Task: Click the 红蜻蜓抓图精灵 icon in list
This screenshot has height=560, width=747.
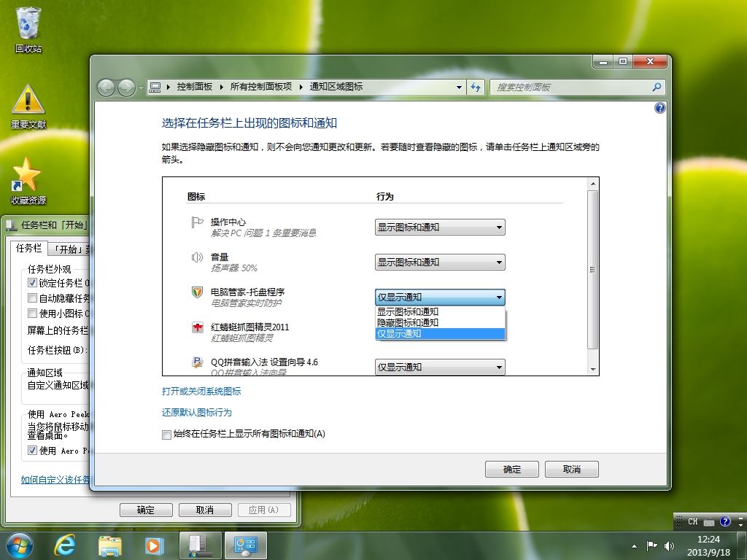Action: pos(197,327)
